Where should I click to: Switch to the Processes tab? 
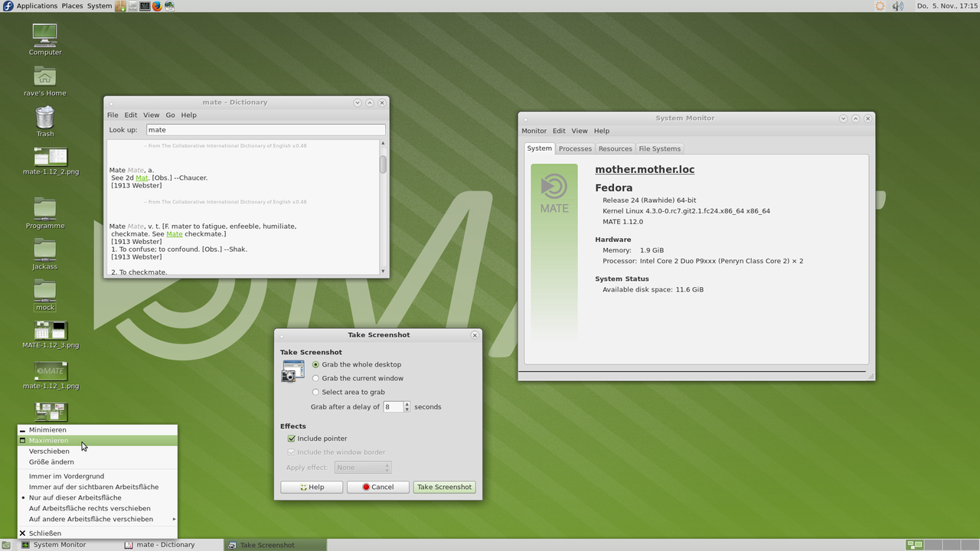574,148
